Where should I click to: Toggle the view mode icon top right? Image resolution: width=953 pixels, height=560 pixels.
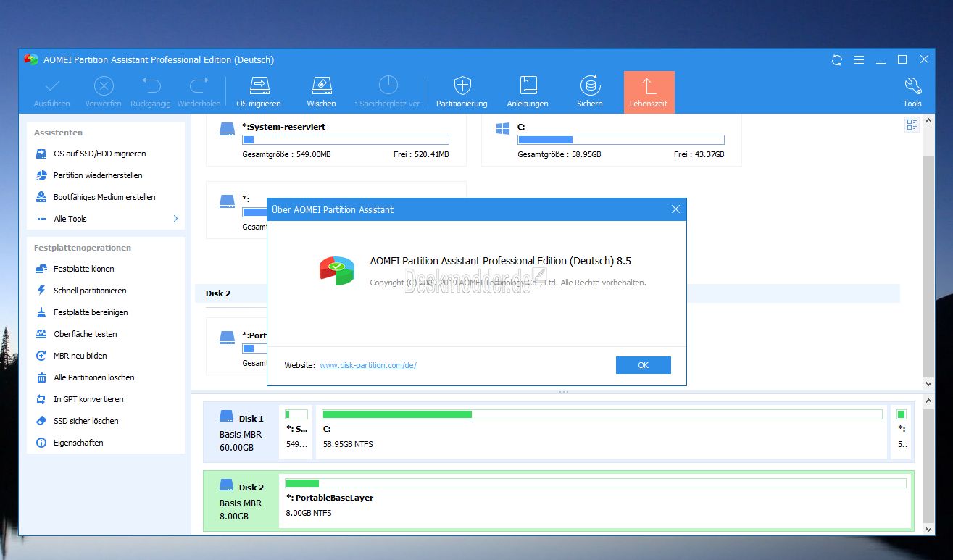(x=912, y=125)
